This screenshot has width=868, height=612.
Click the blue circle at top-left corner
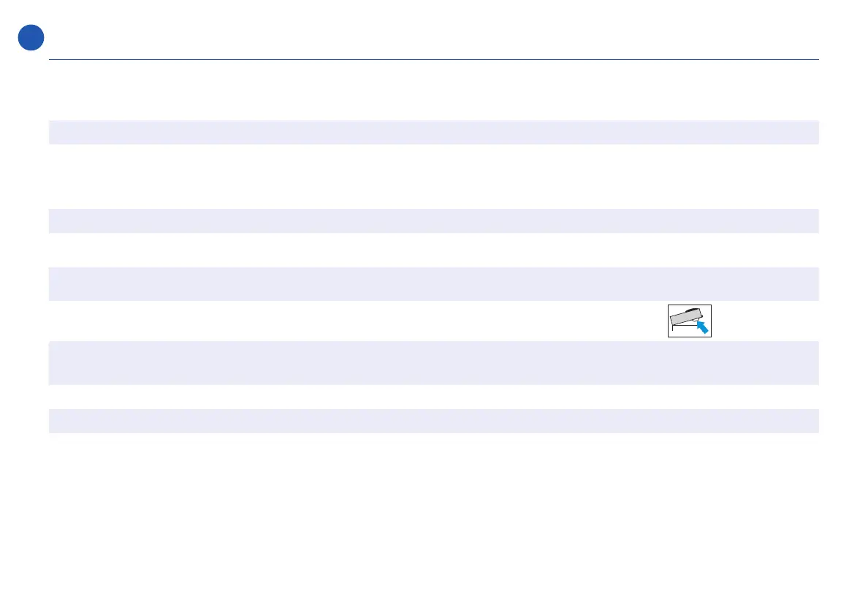point(31,37)
